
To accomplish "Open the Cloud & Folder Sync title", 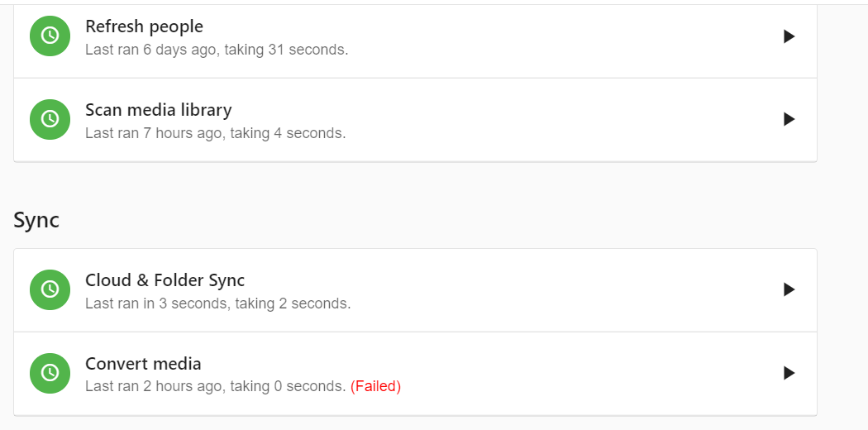I will click(165, 280).
